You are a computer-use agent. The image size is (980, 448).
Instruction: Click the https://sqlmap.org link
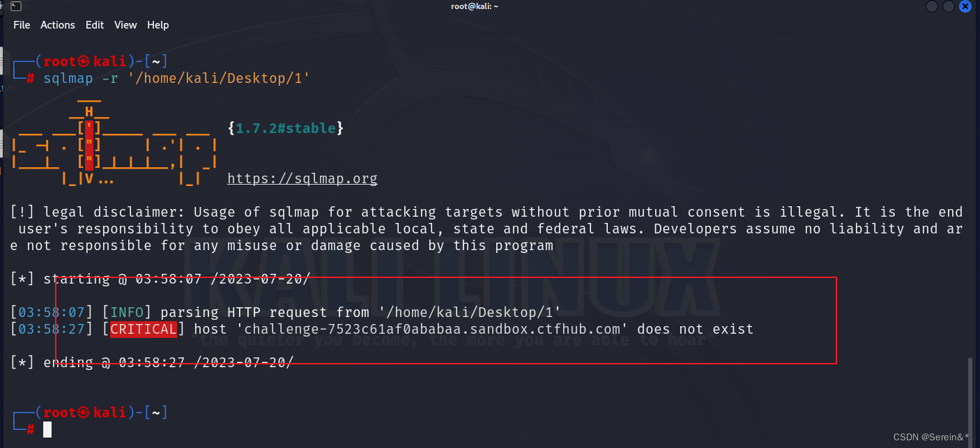302,178
